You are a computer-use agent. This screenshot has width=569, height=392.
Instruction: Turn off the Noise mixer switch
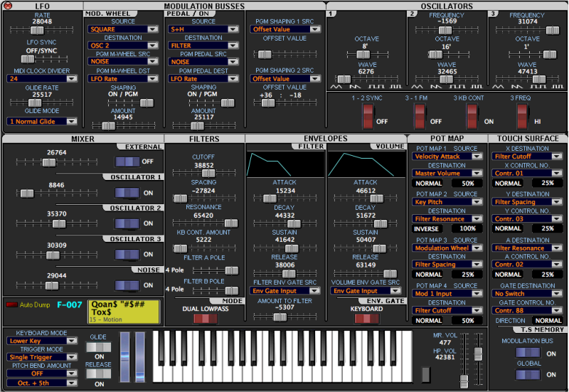[128, 285]
